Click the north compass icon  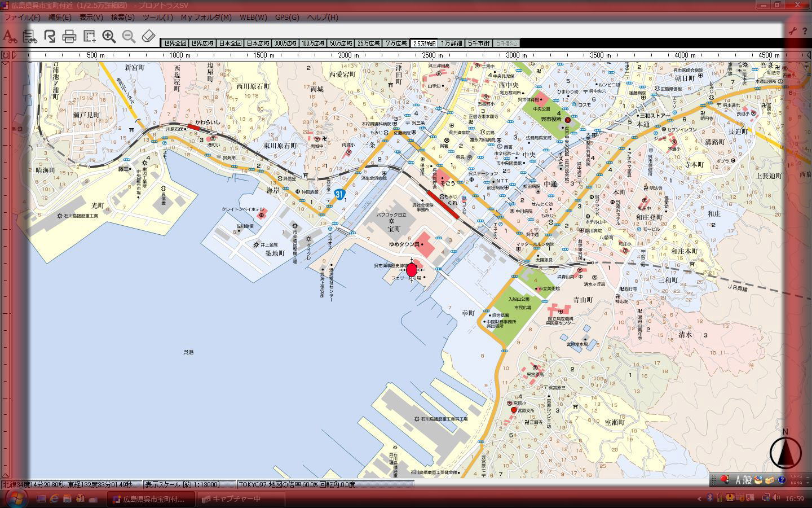pyautogui.click(x=785, y=452)
